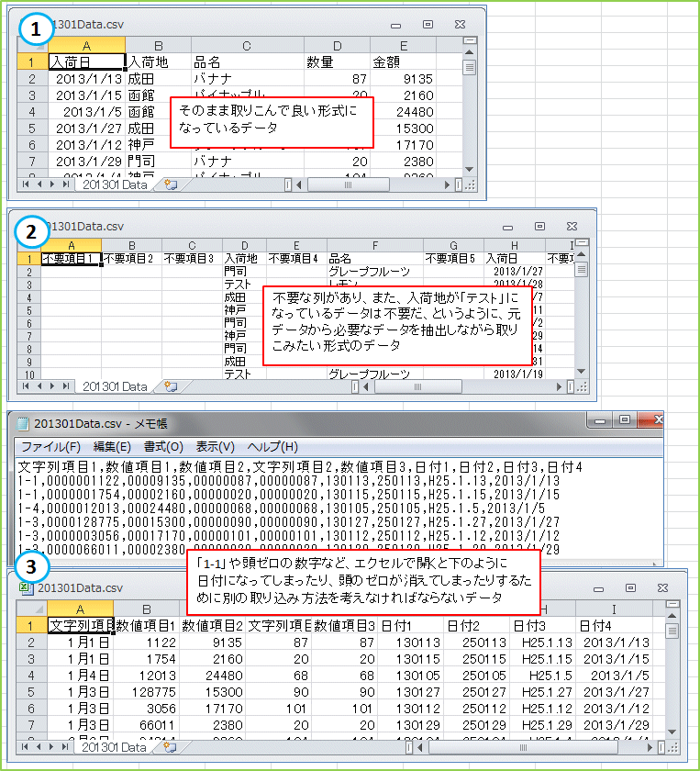Select column F header in the 不要項目 window

pos(375,245)
